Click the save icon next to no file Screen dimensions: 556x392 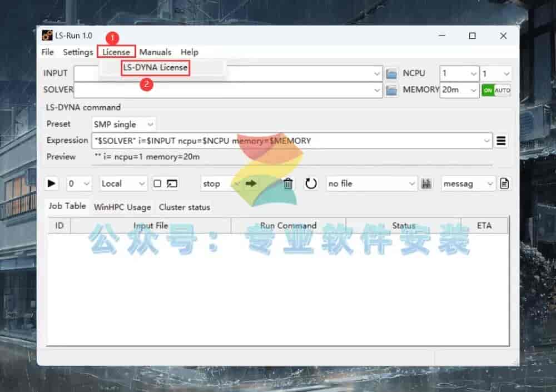pos(426,183)
